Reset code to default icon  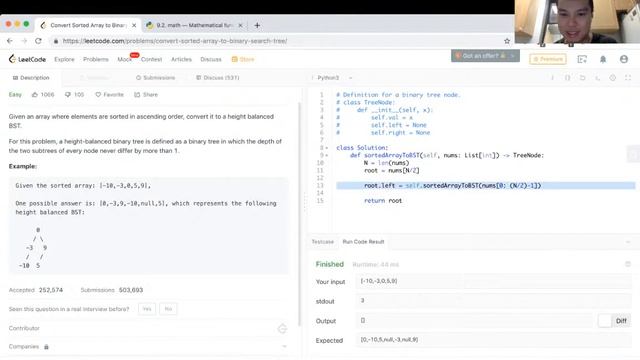coord(582,78)
